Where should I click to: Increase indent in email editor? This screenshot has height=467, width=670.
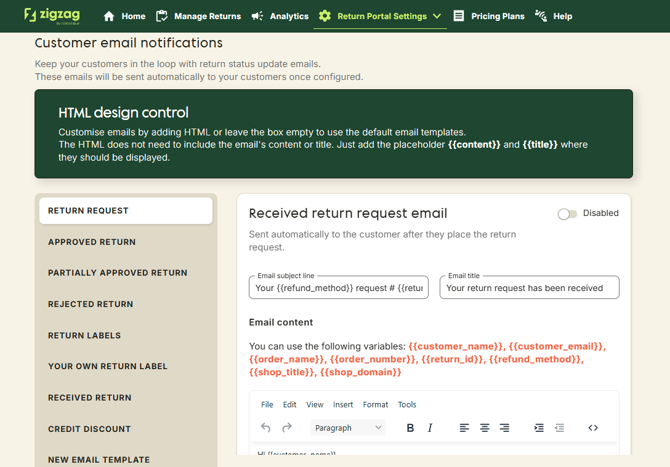pos(539,428)
